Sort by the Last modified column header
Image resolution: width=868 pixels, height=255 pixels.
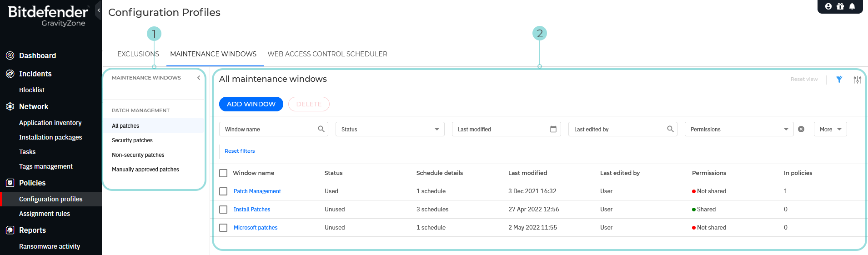[x=527, y=173]
